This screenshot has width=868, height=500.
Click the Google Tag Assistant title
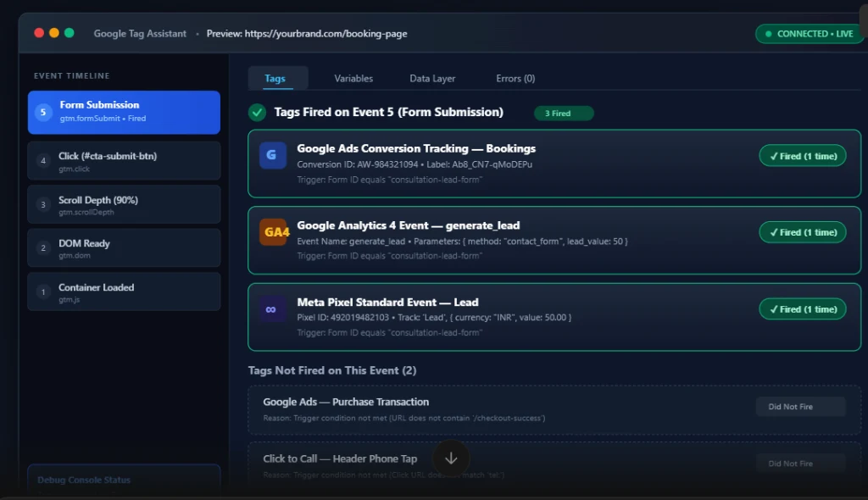click(x=140, y=34)
